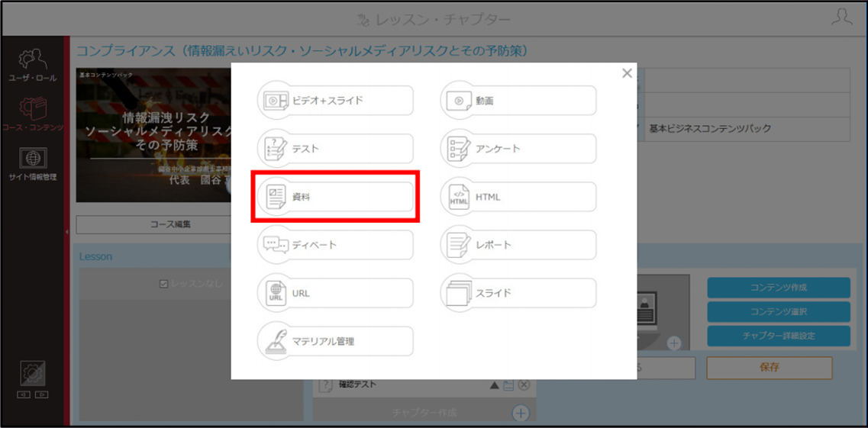Choose the ビデオ+スライド content type
This screenshot has height=428, width=868.
tap(335, 101)
